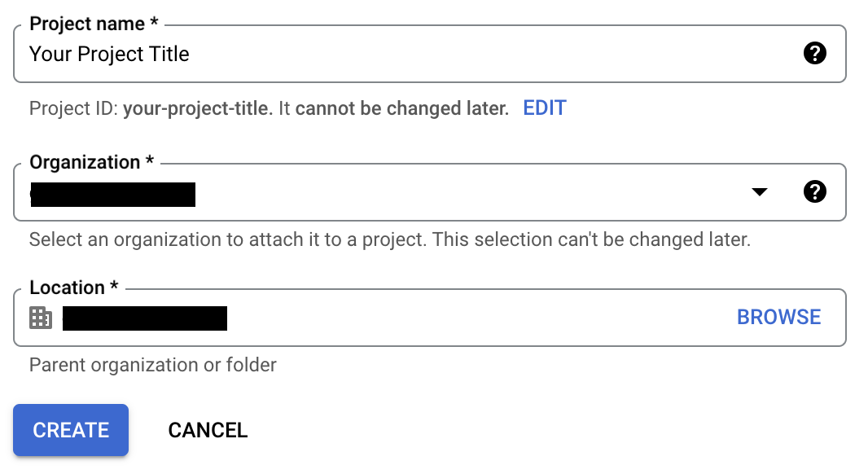The image size is (868, 474).
Task: Click the 'Select an organization' helper text
Action: (x=390, y=239)
